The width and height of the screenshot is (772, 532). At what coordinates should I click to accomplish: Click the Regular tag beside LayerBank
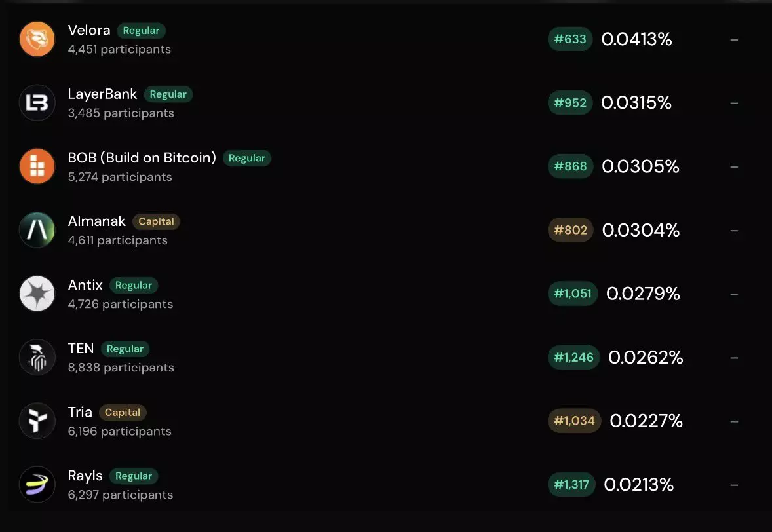pos(168,94)
